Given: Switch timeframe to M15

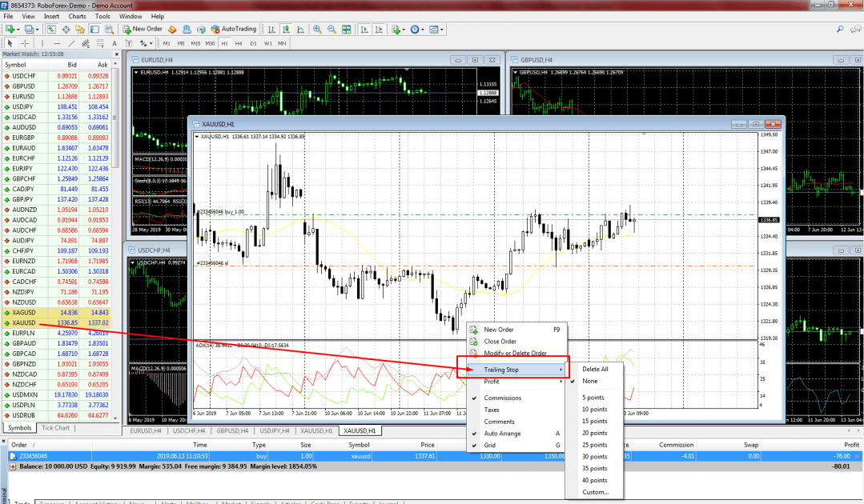Looking at the screenshot, I should tap(195, 43).
